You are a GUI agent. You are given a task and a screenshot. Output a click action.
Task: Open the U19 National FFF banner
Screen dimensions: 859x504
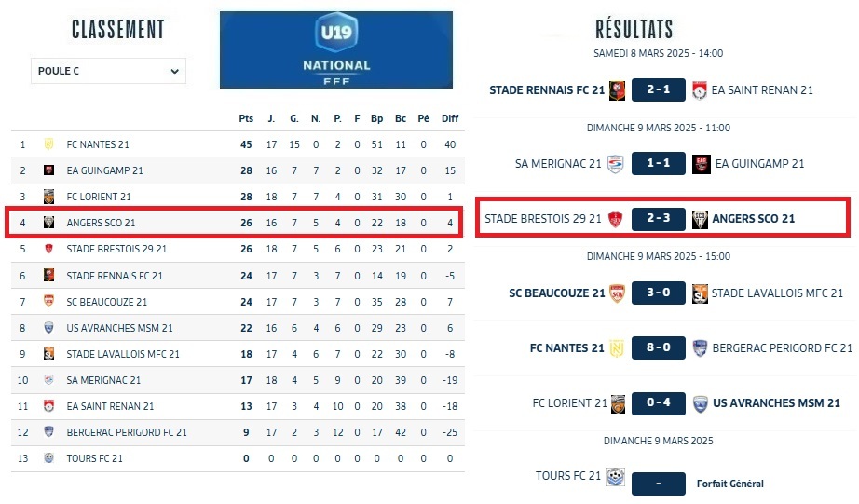click(x=336, y=49)
